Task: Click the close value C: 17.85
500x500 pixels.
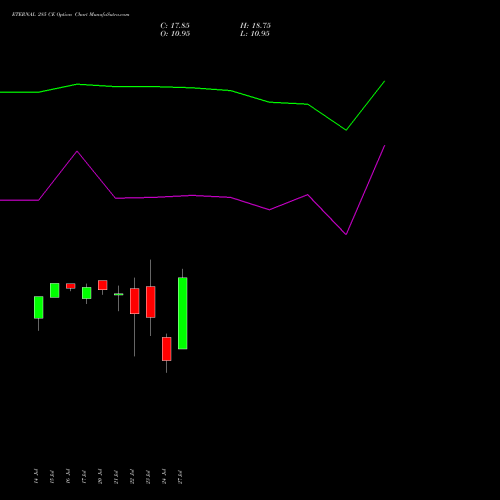Action: coord(175,26)
